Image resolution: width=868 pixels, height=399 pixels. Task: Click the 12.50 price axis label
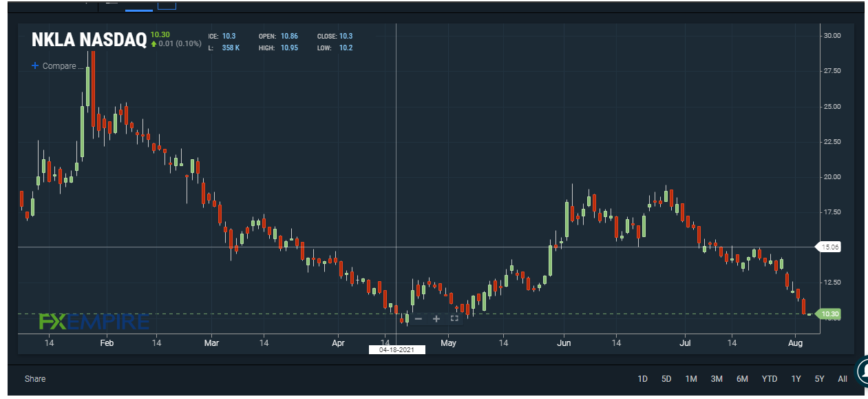coord(832,282)
